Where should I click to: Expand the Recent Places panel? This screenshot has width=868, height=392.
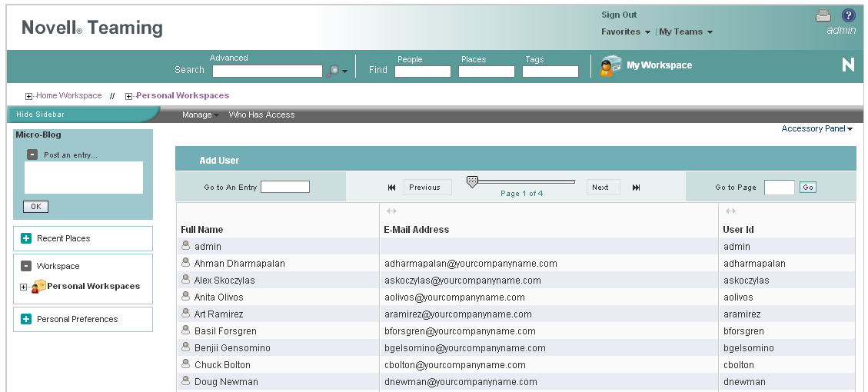coord(26,238)
